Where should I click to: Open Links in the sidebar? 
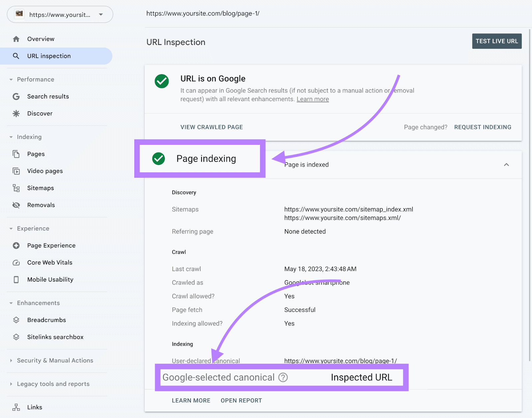pos(57,407)
